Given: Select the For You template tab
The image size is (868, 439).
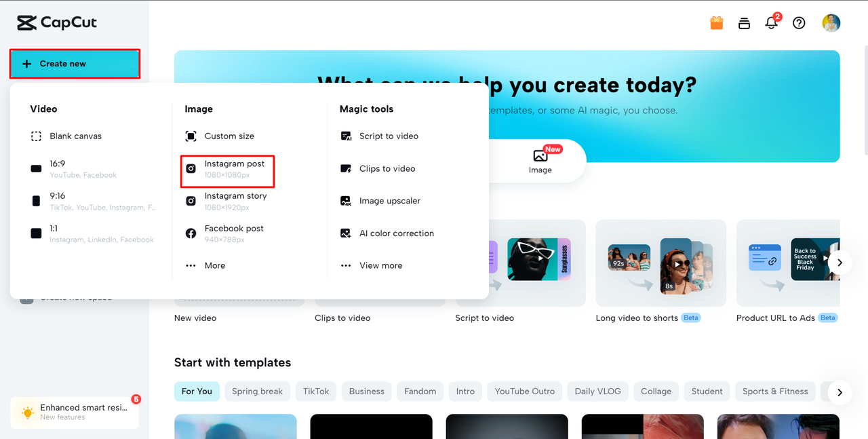Looking at the screenshot, I should pos(197,392).
